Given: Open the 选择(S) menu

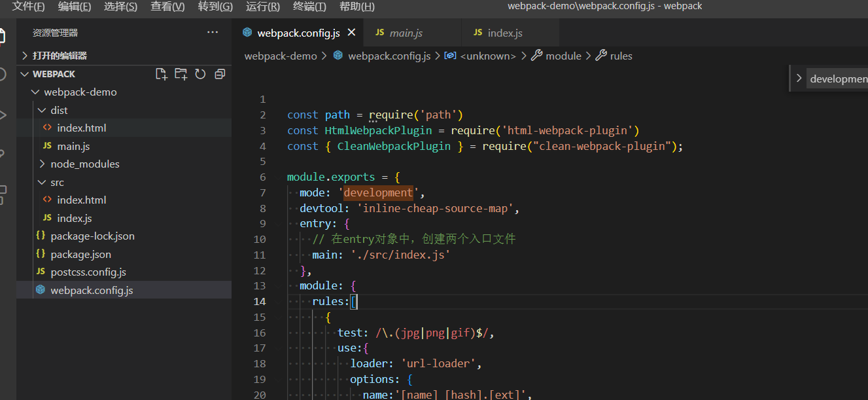Looking at the screenshot, I should pyautogui.click(x=120, y=7).
